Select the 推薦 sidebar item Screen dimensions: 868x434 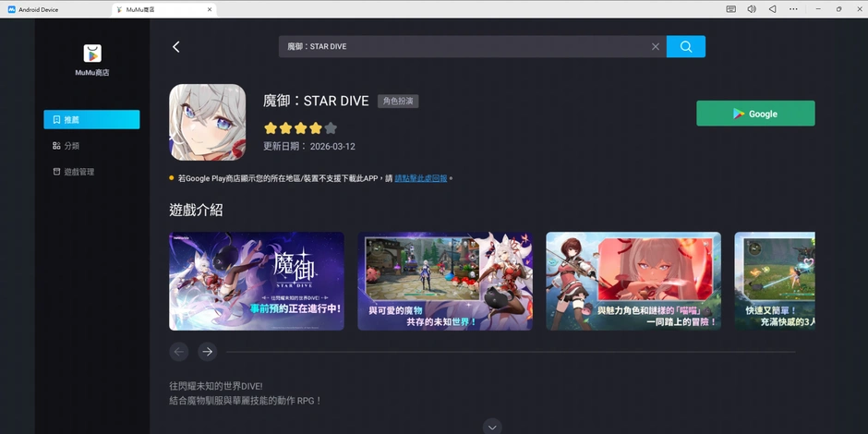click(92, 119)
